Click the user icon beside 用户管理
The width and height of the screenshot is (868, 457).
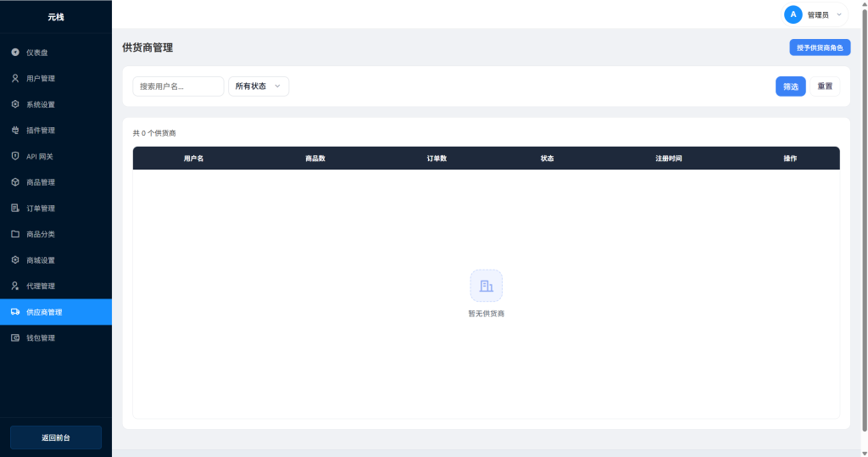click(x=15, y=79)
